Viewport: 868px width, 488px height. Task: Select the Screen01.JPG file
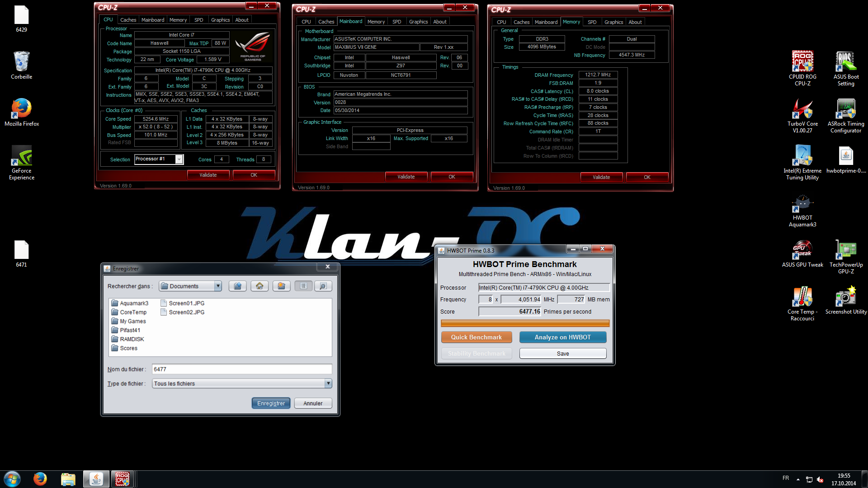[x=183, y=303]
